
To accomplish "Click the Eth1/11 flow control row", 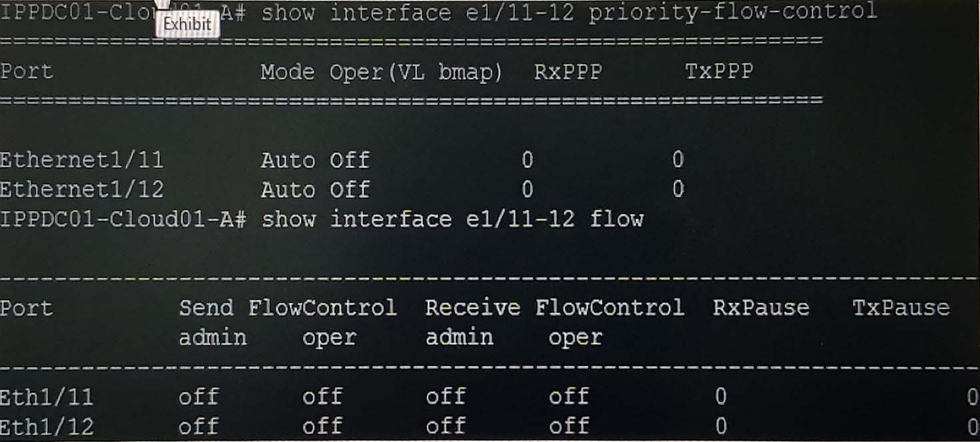I will pos(490,397).
